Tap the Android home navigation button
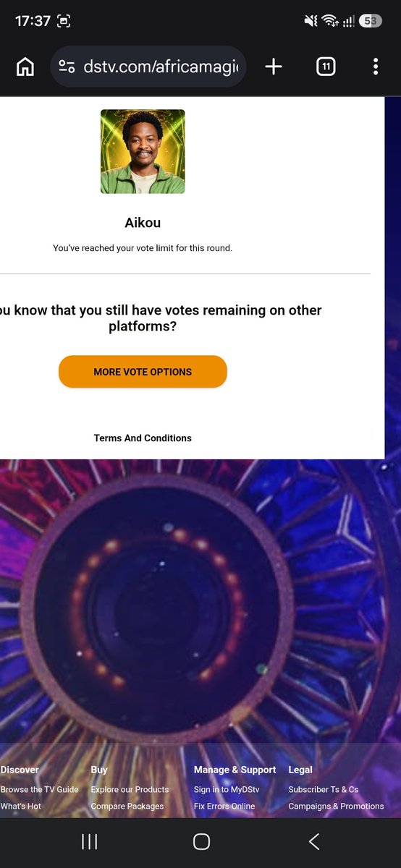The height and width of the screenshot is (868, 401). (201, 841)
